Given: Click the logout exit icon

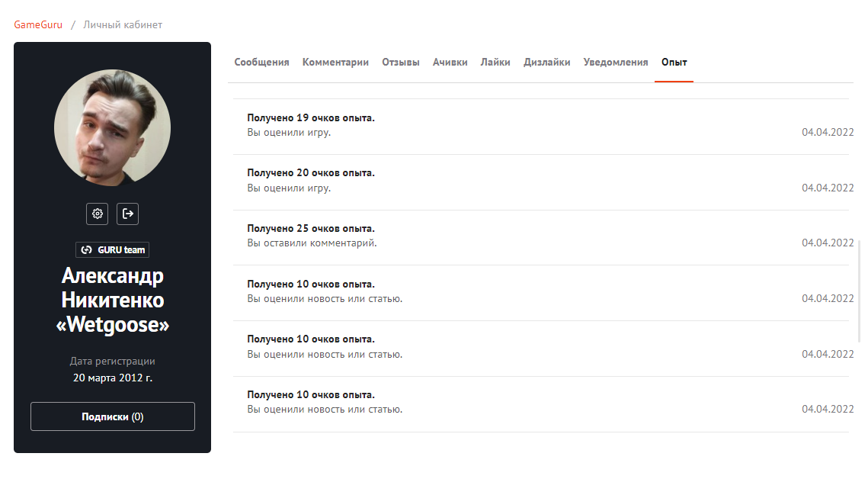Looking at the screenshot, I should 127,214.
